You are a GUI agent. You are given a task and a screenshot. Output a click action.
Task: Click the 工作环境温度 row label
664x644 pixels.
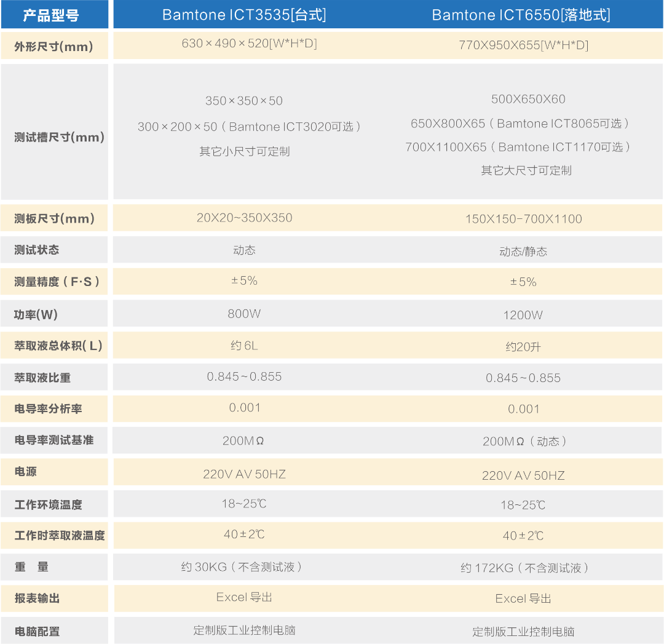[x=49, y=504]
